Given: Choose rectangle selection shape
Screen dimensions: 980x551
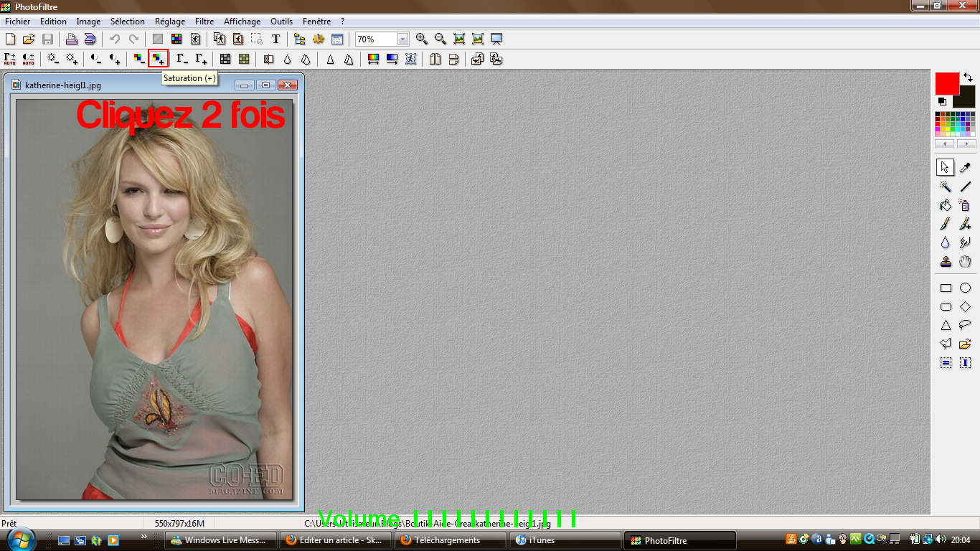Looking at the screenshot, I should (x=946, y=288).
